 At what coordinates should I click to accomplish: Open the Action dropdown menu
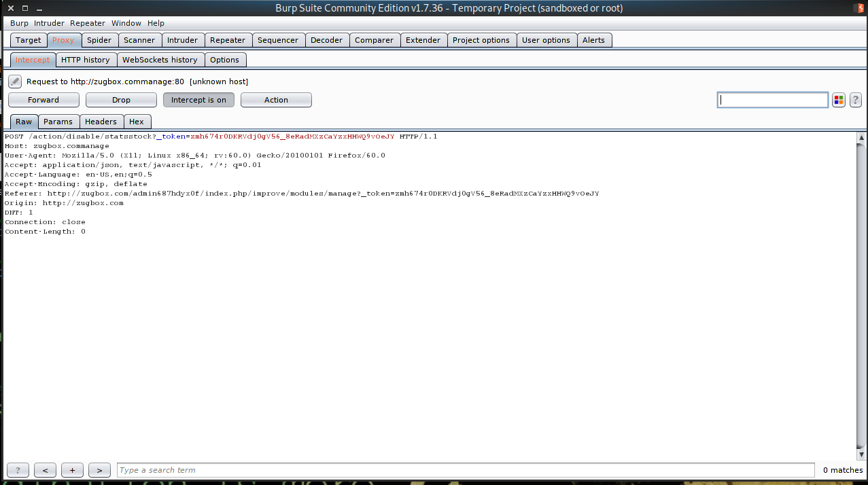pyautogui.click(x=275, y=99)
